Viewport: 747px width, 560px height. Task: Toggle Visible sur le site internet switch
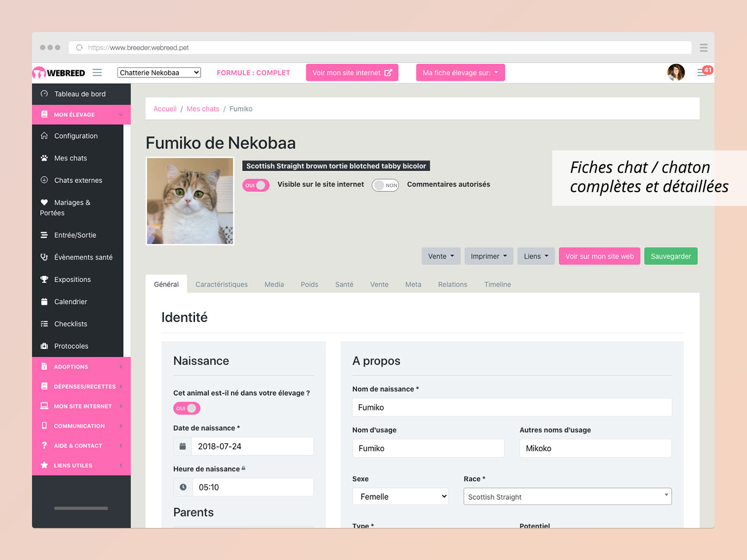point(256,185)
